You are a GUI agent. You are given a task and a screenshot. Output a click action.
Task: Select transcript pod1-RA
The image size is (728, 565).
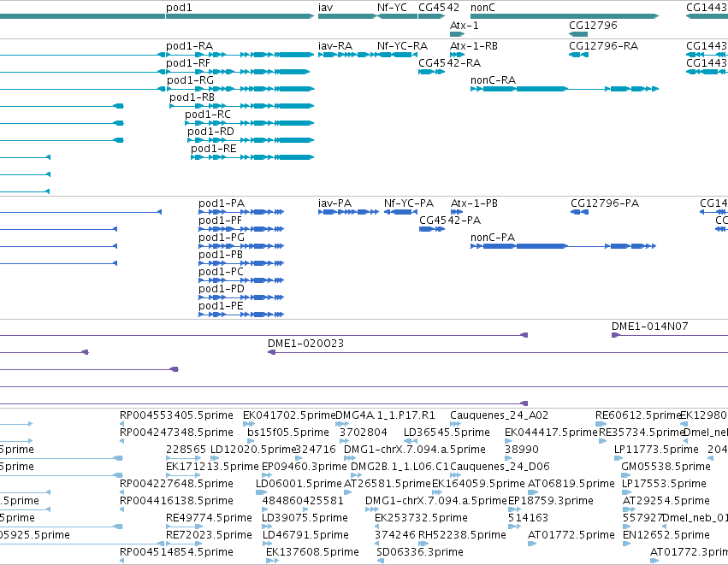click(189, 46)
